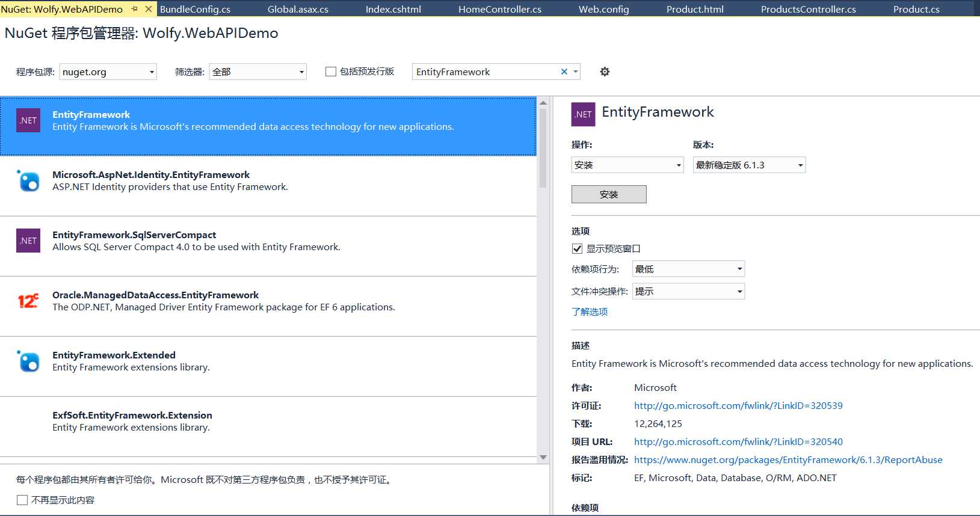Open the 项目 URL LinkID=320540 link

[738, 441]
